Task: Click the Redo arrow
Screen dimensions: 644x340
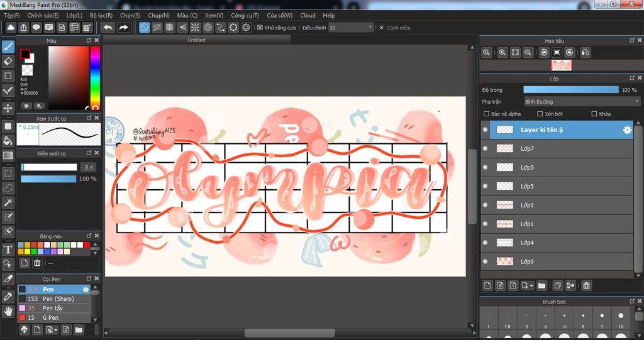Action: coord(123,28)
